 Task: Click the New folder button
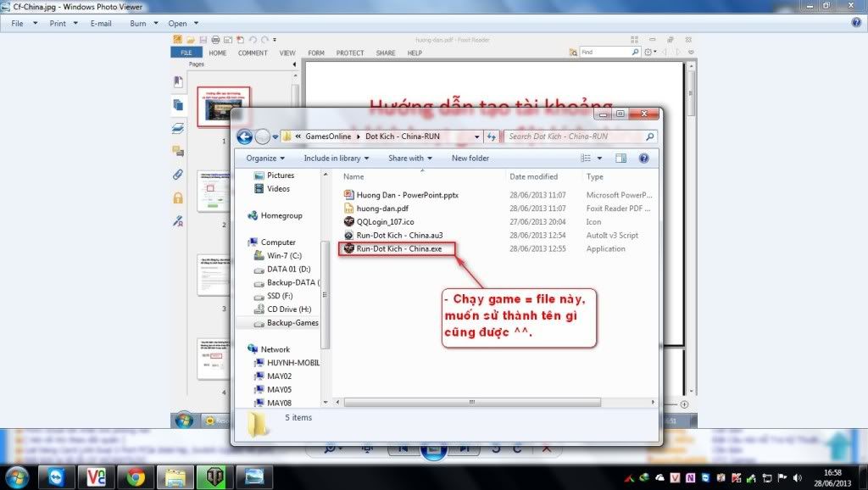(x=470, y=159)
